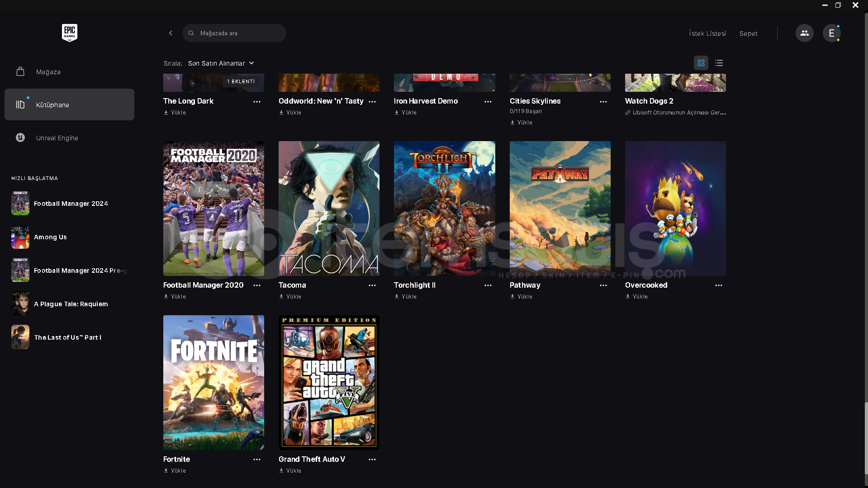The width and height of the screenshot is (868, 488).
Task: Click the 1 EKLENTİ badge on The Long Dark
Action: pyautogui.click(x=241, y=81)
